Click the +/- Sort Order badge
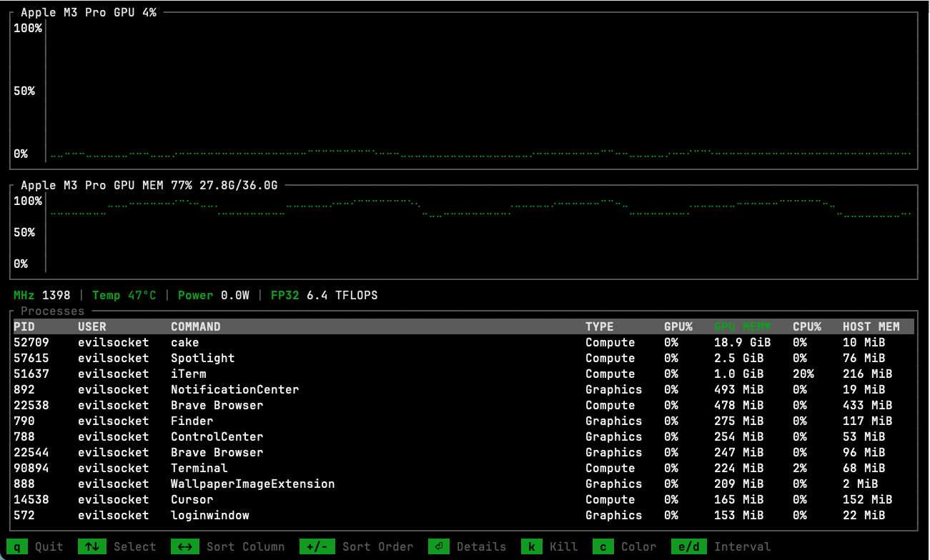Image resolution: width=930 pixels, height=560 pixels. [x=317, y=547]
